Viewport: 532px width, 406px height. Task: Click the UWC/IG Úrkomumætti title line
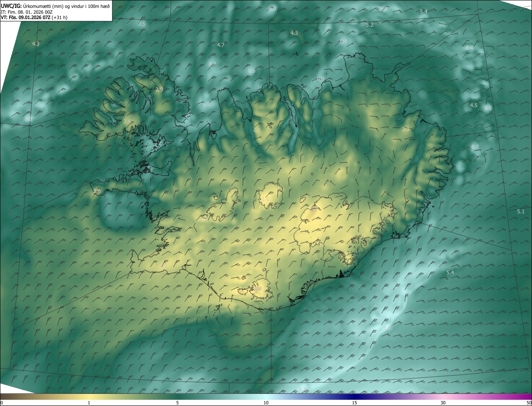55,6
